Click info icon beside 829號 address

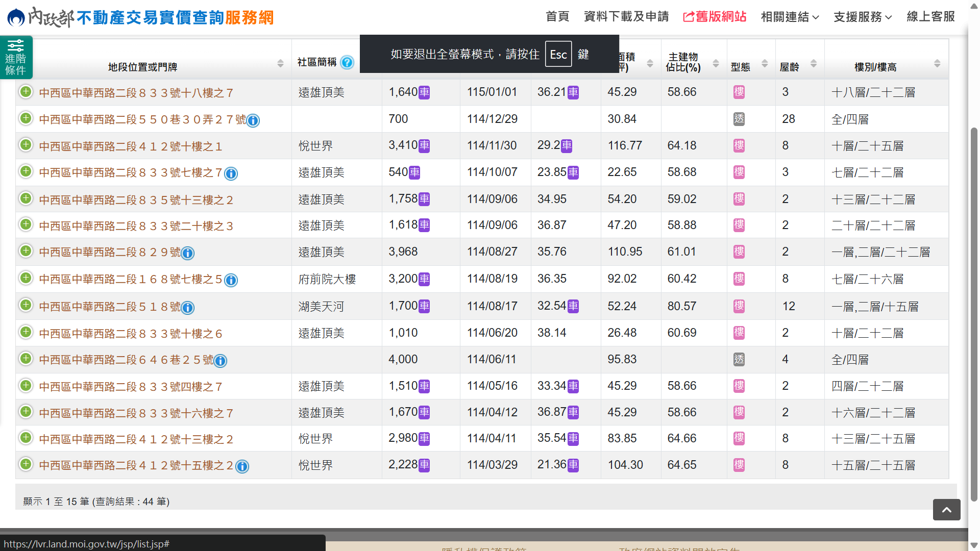tap(188, 253)
